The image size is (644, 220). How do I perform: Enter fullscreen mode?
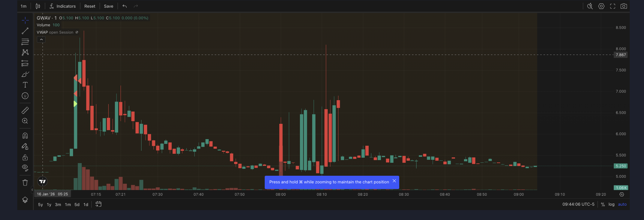click(612, 6)
